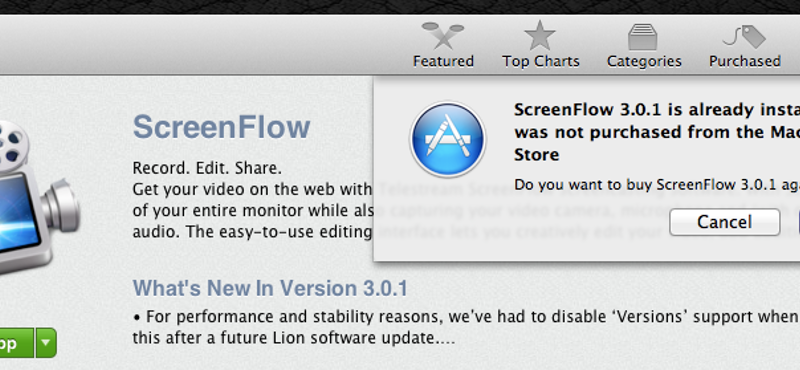Select the Purchased price tag icon
This screenshot has height=370, width=800.
click(744, 37)
